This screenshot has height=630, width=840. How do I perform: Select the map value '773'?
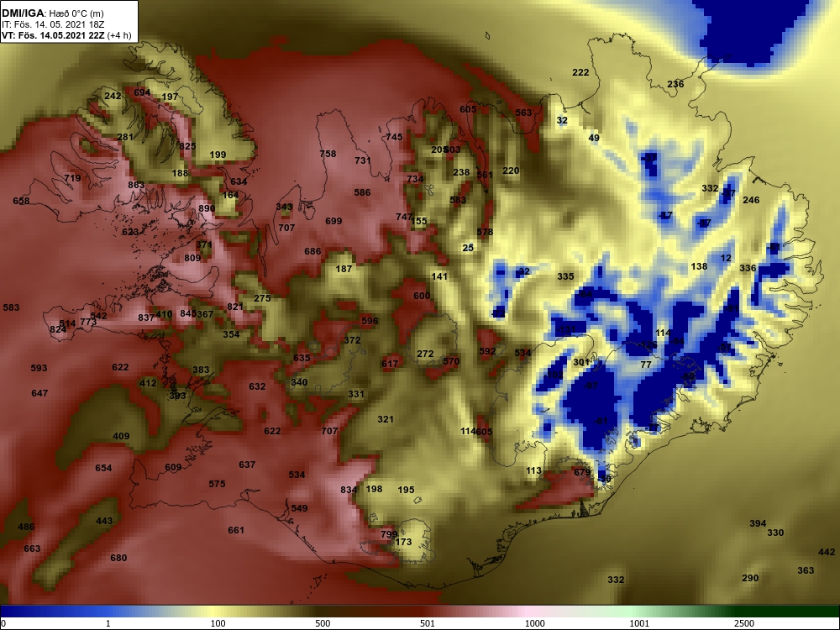pos(88,322)
